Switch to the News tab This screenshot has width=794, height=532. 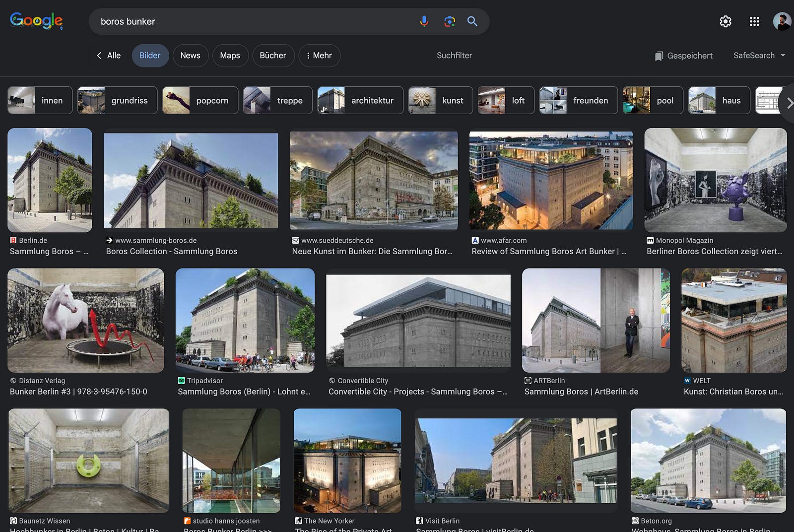pos(190,56)
